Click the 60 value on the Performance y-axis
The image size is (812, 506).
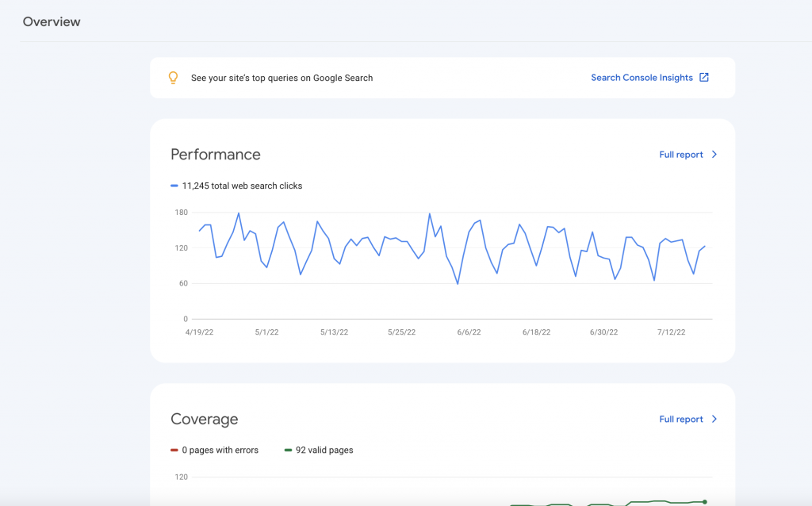click(x=183, y=283)
